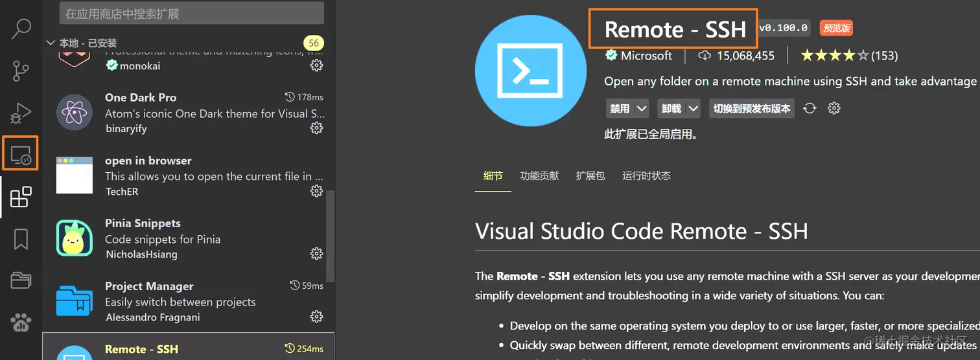Click the Microsoft publisher link
The image size is (980, 360).
[x=646, y=56]
